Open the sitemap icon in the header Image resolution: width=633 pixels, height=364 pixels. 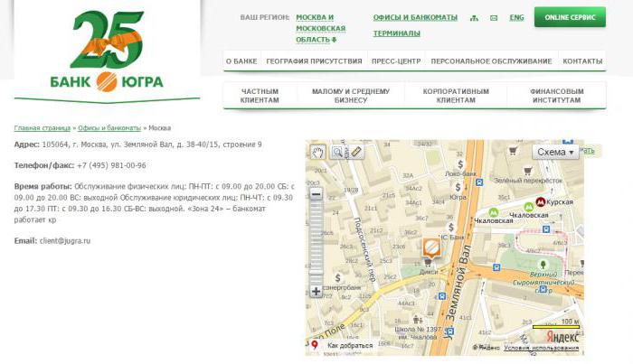(x=475, y=18)
